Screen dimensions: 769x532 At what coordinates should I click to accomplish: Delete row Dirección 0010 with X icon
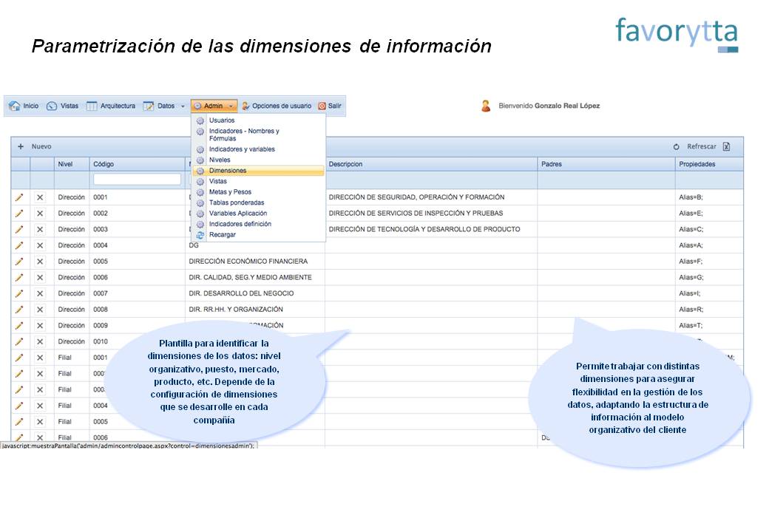(x=40, y=341)
